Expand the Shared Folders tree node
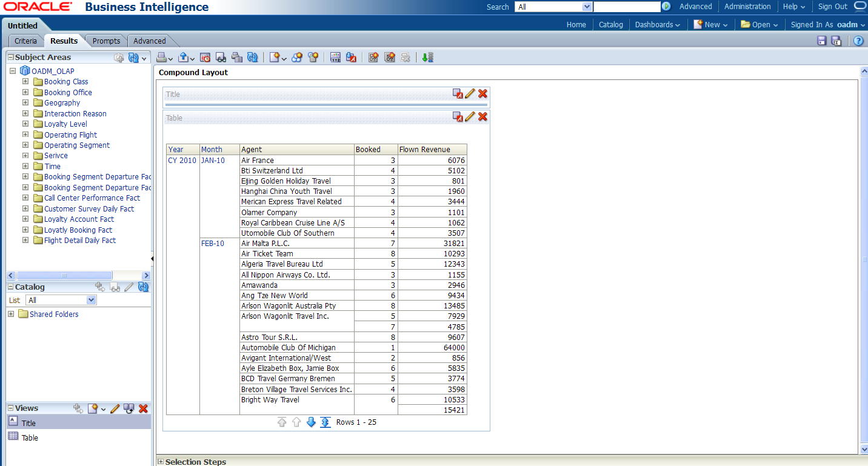This screenshot has width=868, height=466. pyautogui.click(x=11, y=314)
